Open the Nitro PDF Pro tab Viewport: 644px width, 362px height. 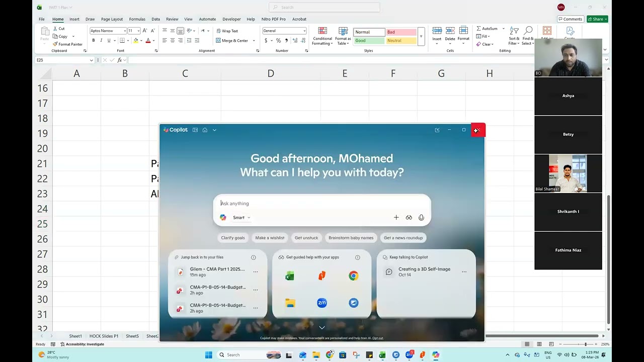click(274, 19)
